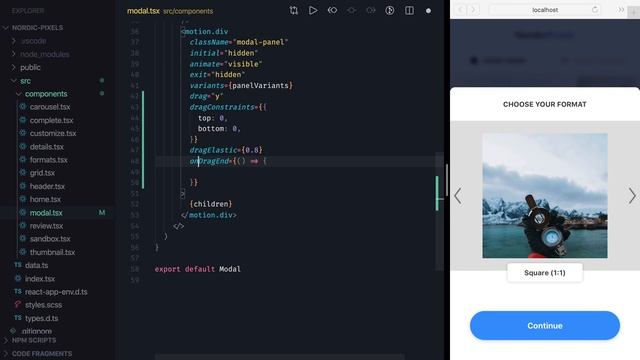
Task: Collapse the src folder
Action: coord(13,81)
